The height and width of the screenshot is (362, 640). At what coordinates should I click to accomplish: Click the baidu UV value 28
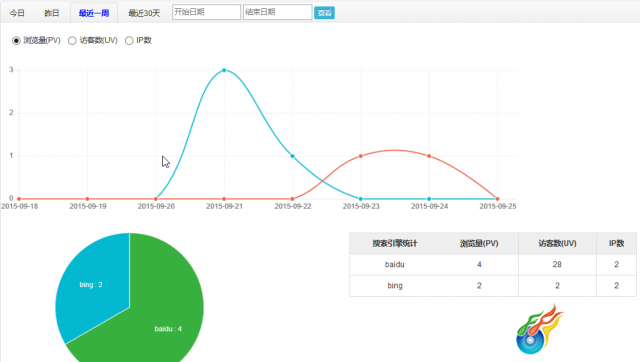(557, 264)
